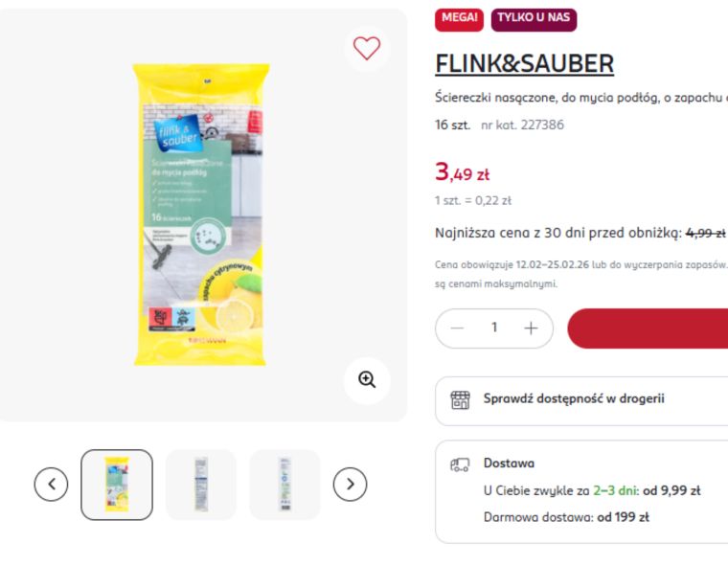This screenshot has width=728, height=566.
Task: Select the first yellow package thumbnail
Action: pyautogui.click(x=117, y=485)
